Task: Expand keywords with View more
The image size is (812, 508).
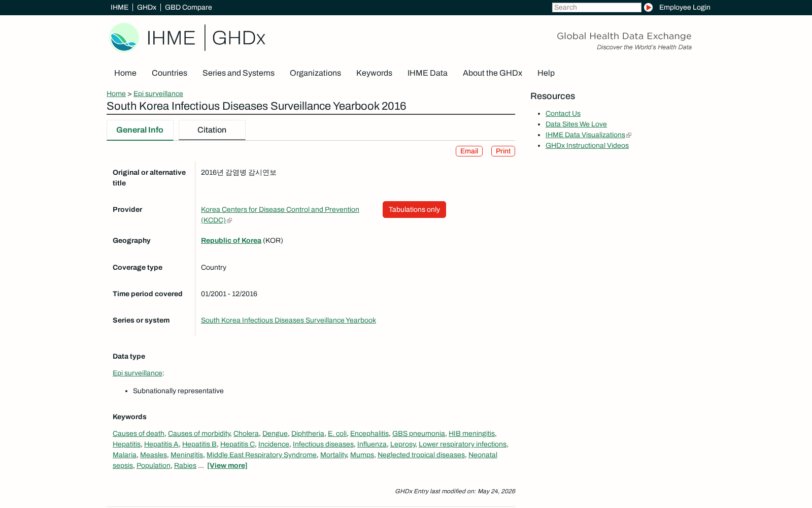Action: [227, 465]
